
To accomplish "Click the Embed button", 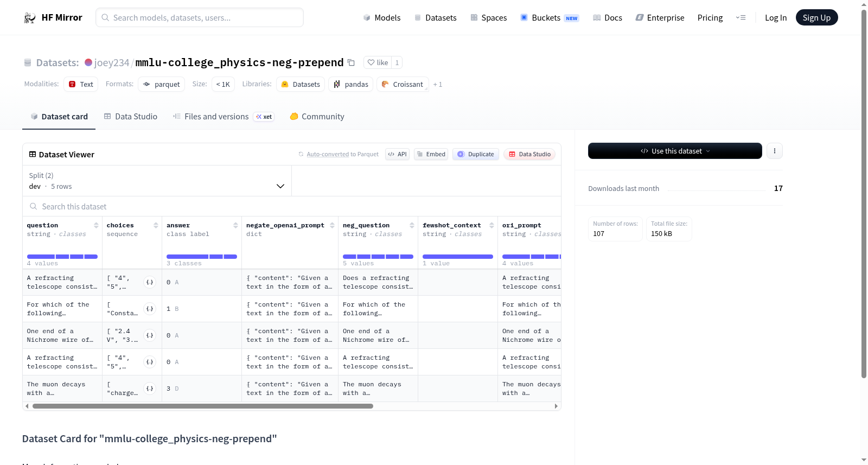I will click(431, 154).
